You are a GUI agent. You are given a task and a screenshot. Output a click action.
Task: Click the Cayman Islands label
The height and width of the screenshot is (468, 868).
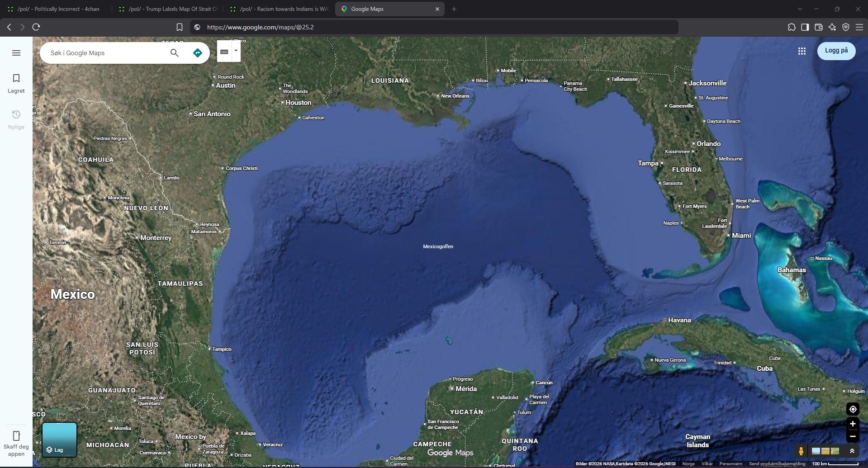[697, 441]
